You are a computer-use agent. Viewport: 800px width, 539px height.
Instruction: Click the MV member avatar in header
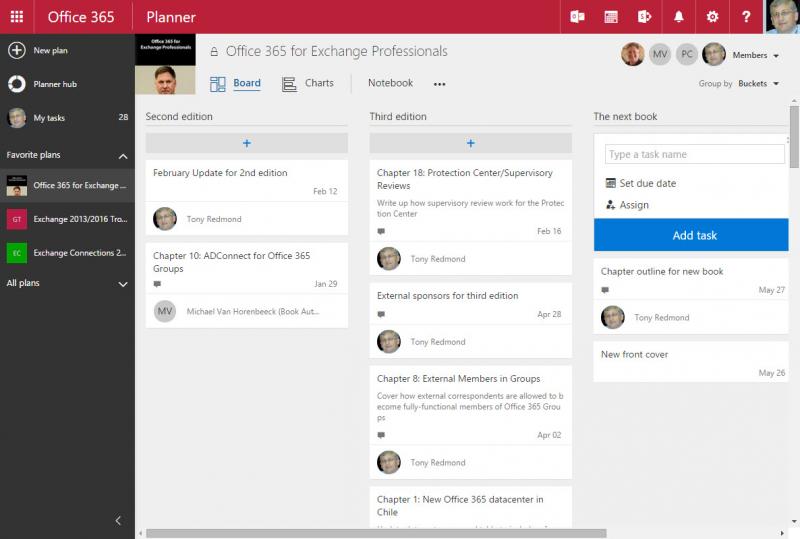tap(660, 54)
